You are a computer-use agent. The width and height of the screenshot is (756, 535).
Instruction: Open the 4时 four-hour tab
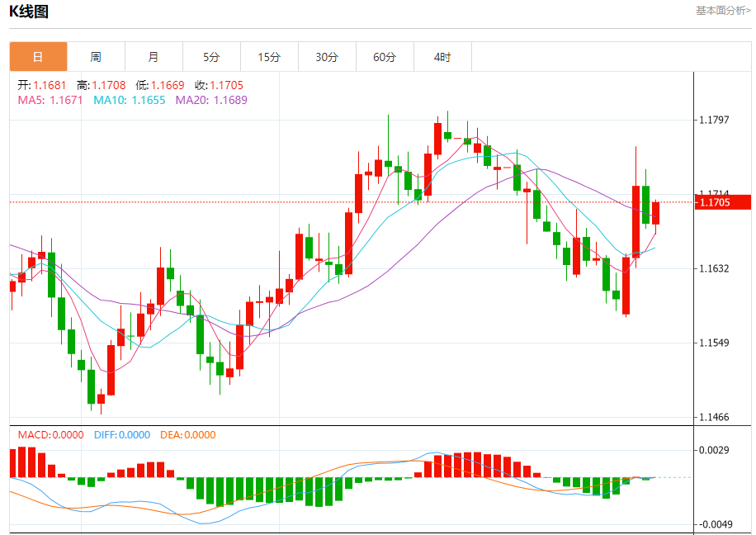[x=442, y=57]
